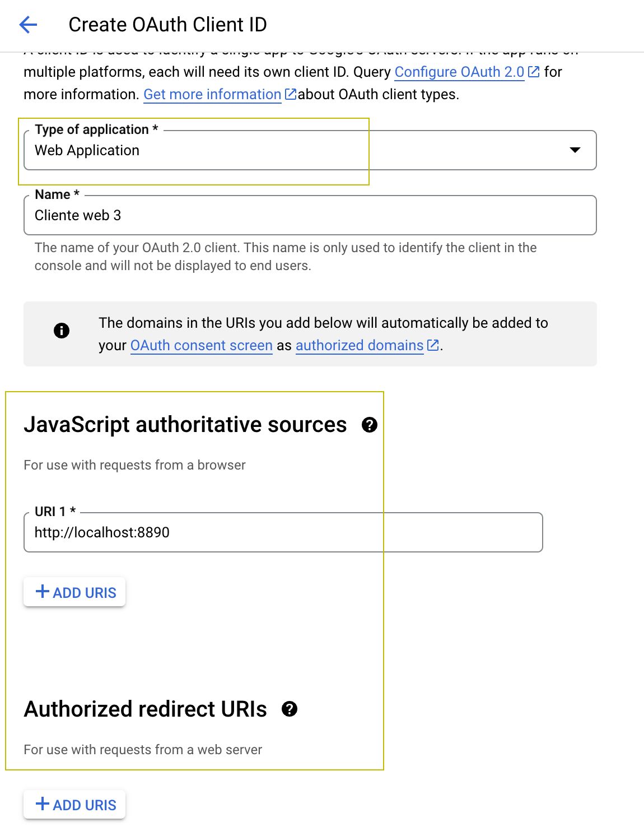Viewport: 644px width, 836px height.
Task: Click the URI 1 field with localhost:8890
Action: pyautogui.click(x=283, y=532)
